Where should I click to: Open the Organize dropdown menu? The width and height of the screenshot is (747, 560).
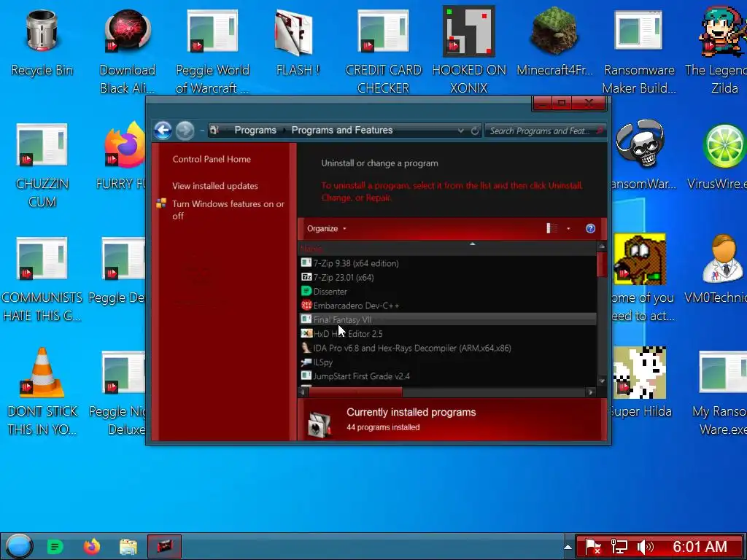326,228
